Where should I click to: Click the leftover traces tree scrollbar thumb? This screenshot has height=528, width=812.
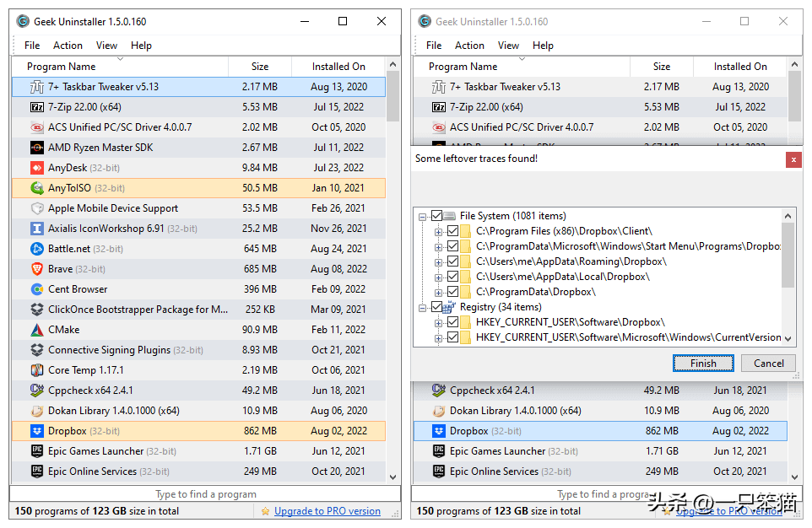pyautogui.click(x=788, y=255)
